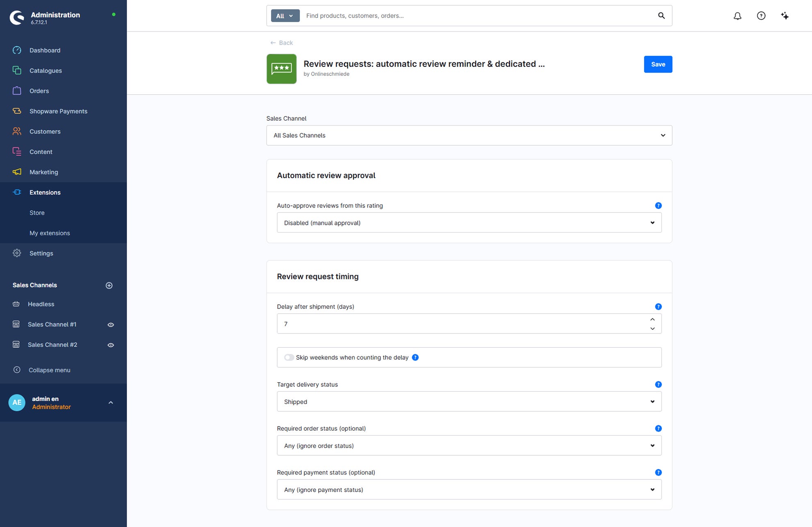812x527 pixels.
Task: Open Dashboard menu item
Action: 63,50
